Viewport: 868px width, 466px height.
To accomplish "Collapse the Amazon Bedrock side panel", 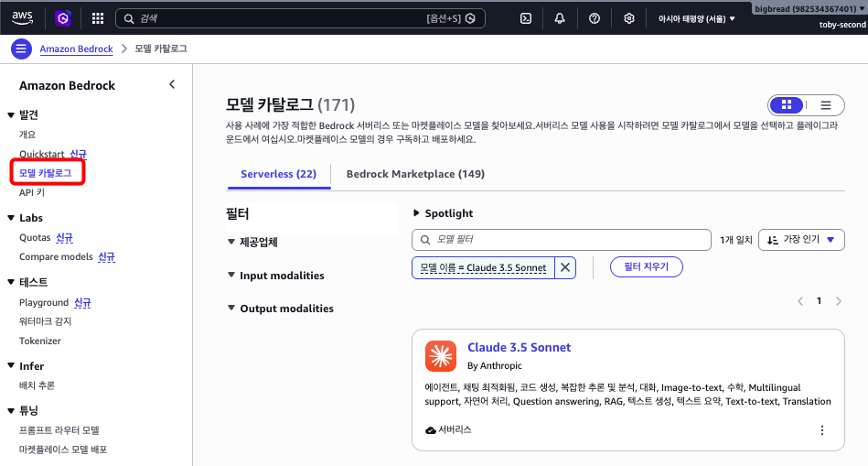I will coord(172,84).
